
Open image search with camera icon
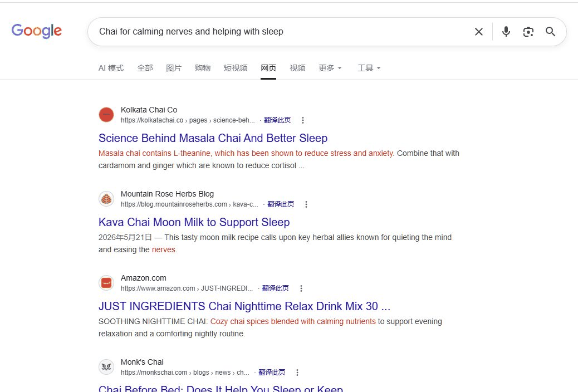tap(528, 32)
